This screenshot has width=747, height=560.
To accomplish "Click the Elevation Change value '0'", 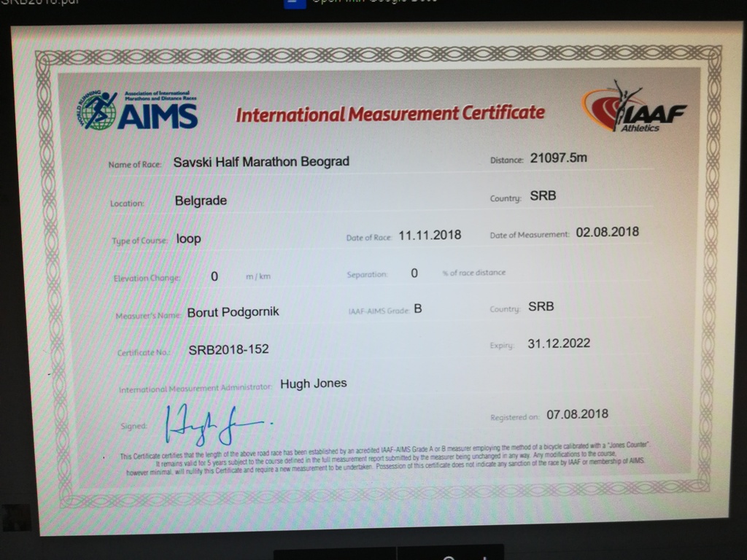I will click(214, 276).
